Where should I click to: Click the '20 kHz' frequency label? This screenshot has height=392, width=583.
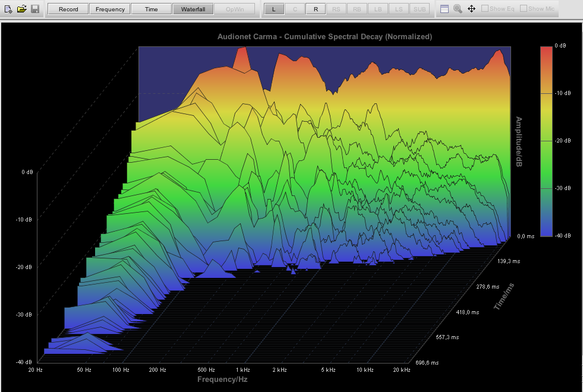[x=402, y=369]
